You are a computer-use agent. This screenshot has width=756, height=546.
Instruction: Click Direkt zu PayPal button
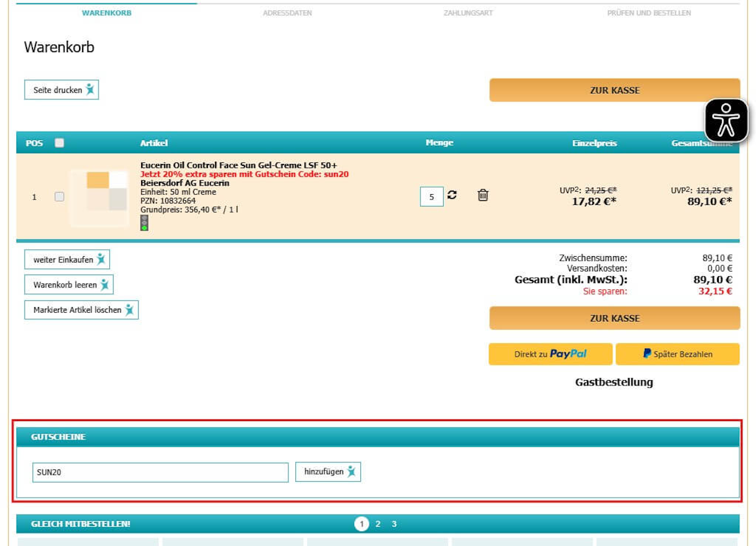pyautogui.click(x=550, y=354)
